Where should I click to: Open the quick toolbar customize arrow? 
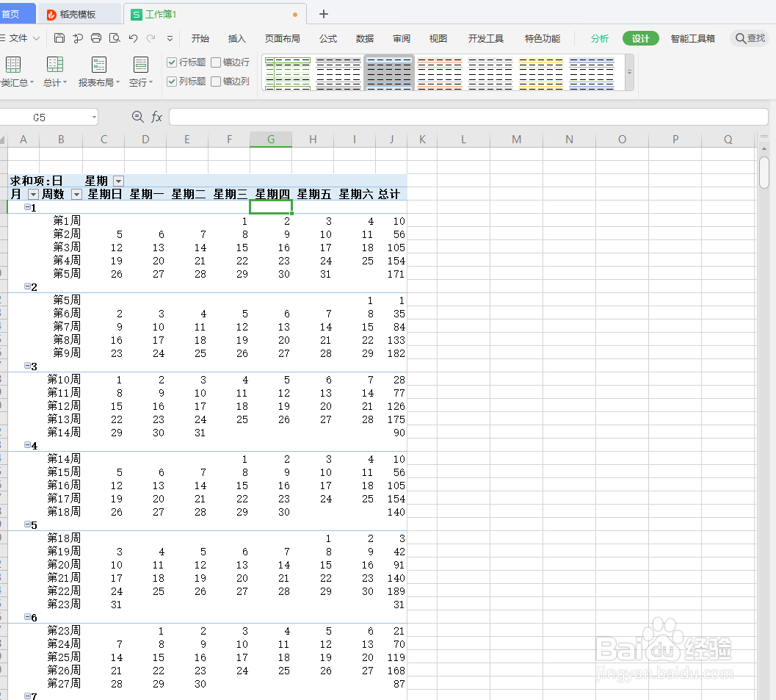(x=170, y=38)
